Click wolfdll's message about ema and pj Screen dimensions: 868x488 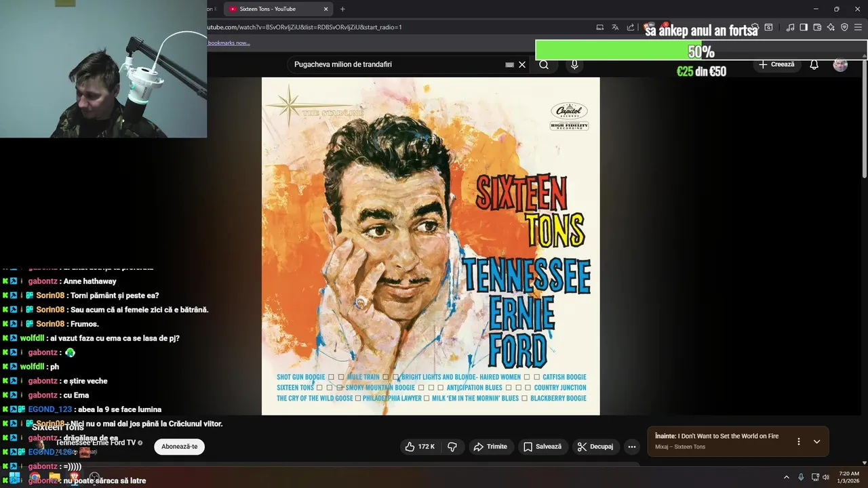pos(115,338)
